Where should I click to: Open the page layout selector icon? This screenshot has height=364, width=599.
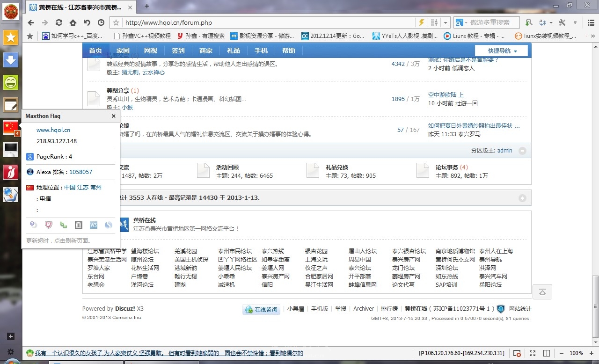(x=434, y=22)
